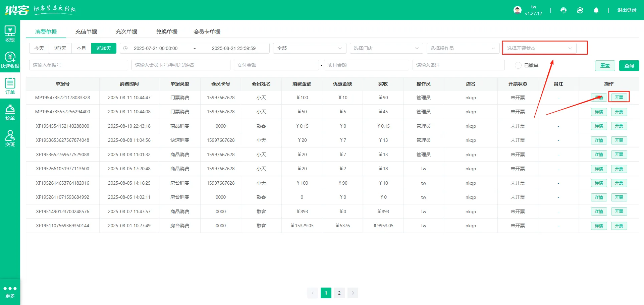644x305 pixels.
Task: Open the 选择开票状态 invoice status dropdown
Action: click(x=540, y=48)
